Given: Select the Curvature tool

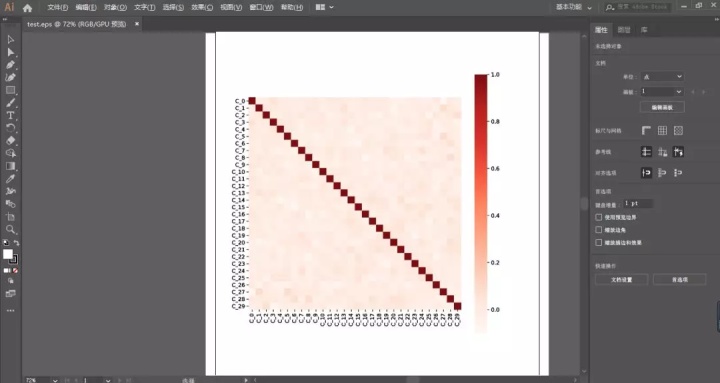Looking at the screenshot, I should click(11, 78).
